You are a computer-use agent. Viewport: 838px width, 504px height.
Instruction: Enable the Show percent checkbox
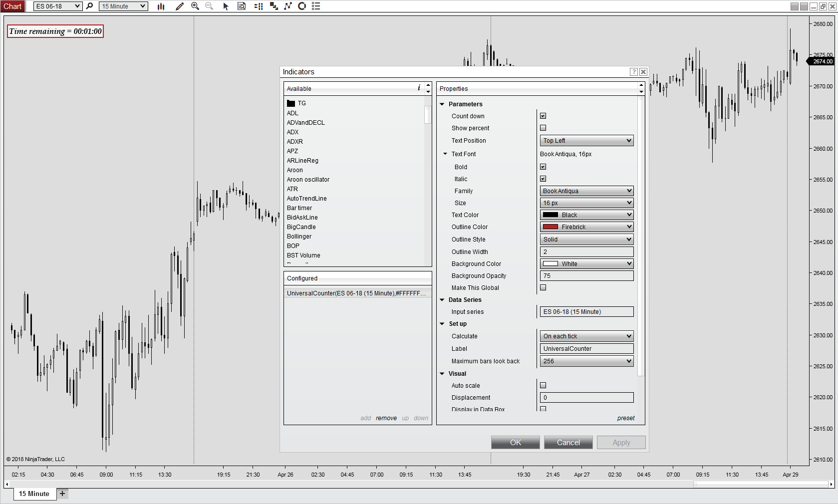click(543, 128)
